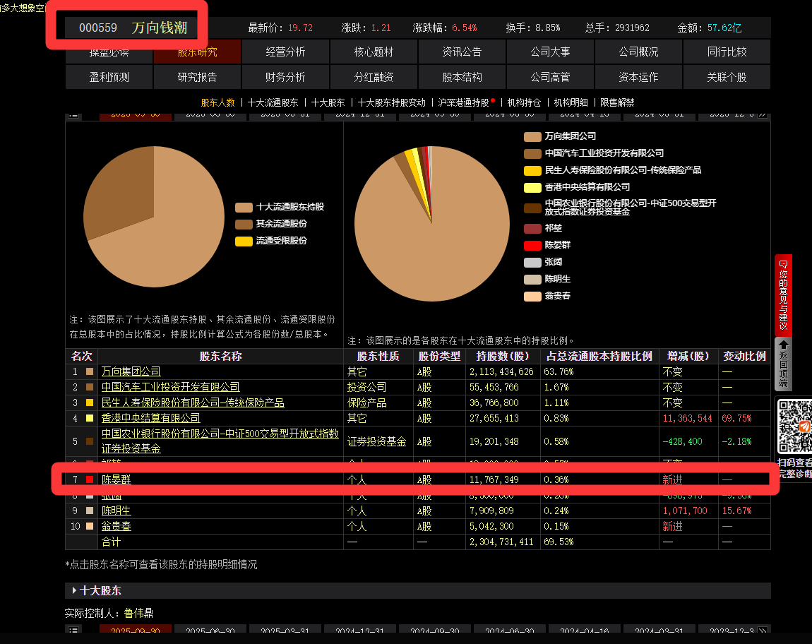Click the turnover amount 57.62亿
812x644 pixels.
tap(724, 28)
